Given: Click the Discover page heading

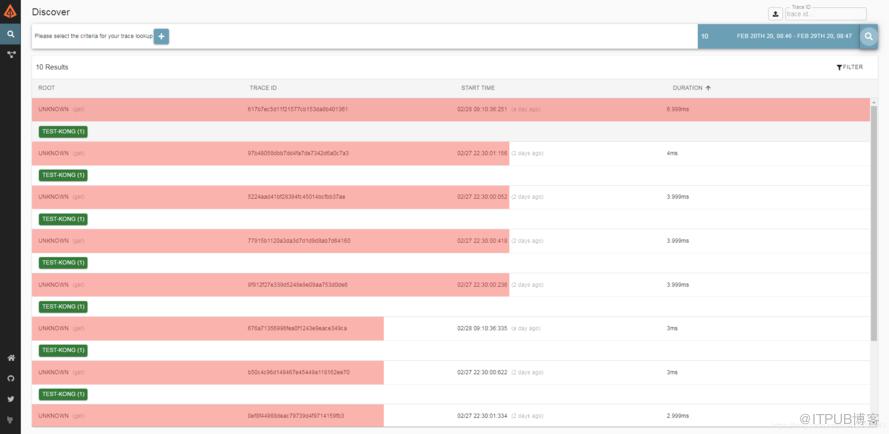Looking at the screenshot, I should (51, 12).
